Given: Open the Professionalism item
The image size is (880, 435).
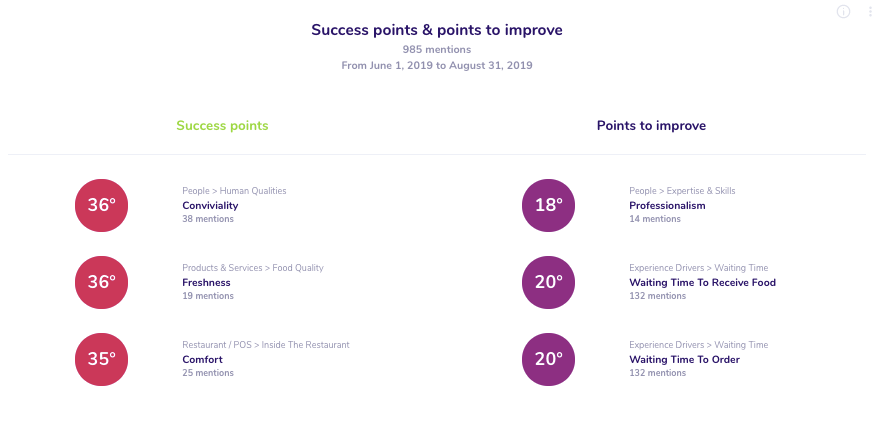Looking at the screenshot, I should 667,205.
